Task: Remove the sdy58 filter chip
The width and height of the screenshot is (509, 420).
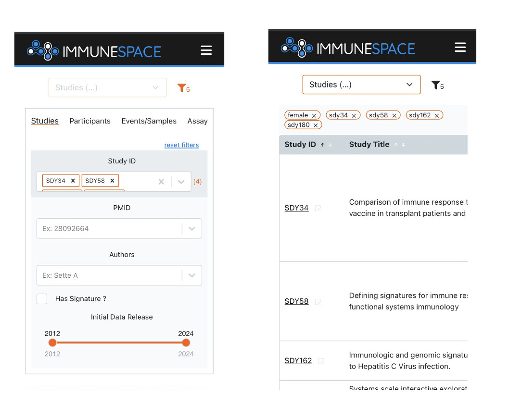Action: pyautogui.click(x=394, y=115)
